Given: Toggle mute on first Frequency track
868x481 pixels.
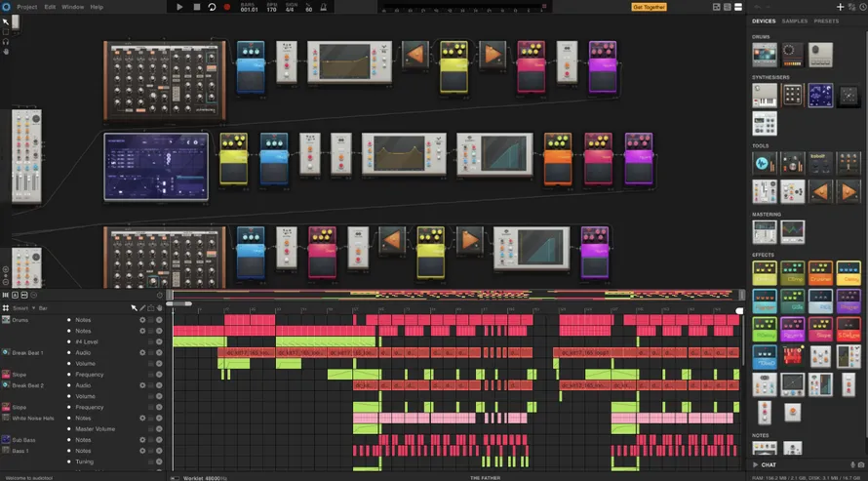Looking at the screenshot, I should (159, 375).
